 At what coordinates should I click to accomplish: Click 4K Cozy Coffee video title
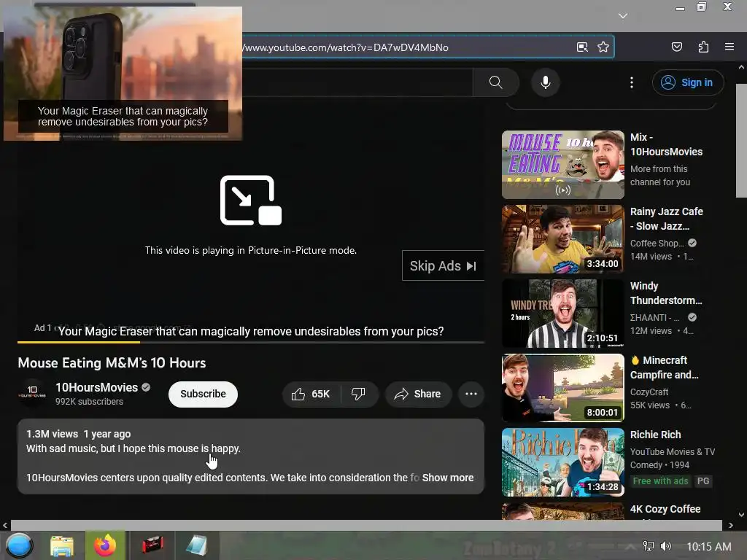click(665, 509)
